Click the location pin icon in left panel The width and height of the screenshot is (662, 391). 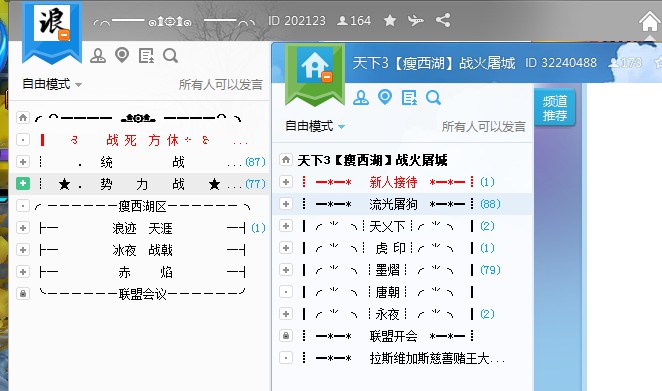(x=122, y=55)
